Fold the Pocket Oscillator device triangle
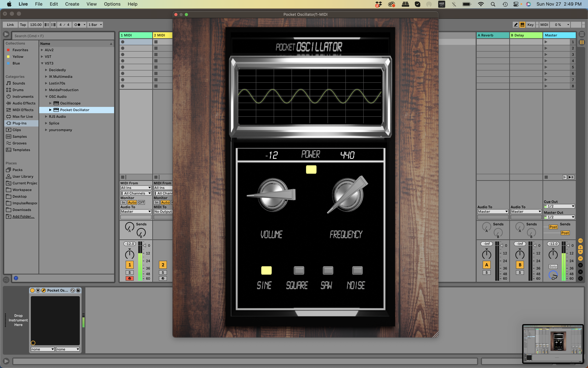The height and width of the screenshot is (368, 588). click(38, 290)
